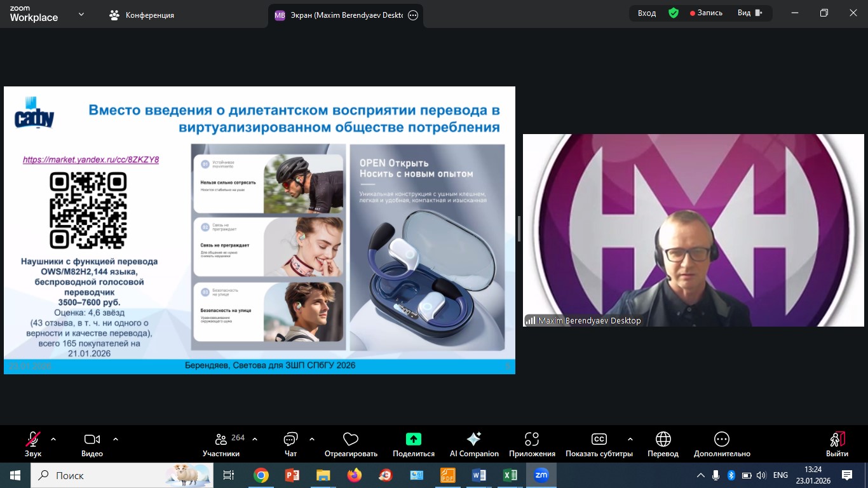This screenshot has height=488, width=868.
Task: Open PowerPoint from the Windows taskbar
Action: [292, 475]
